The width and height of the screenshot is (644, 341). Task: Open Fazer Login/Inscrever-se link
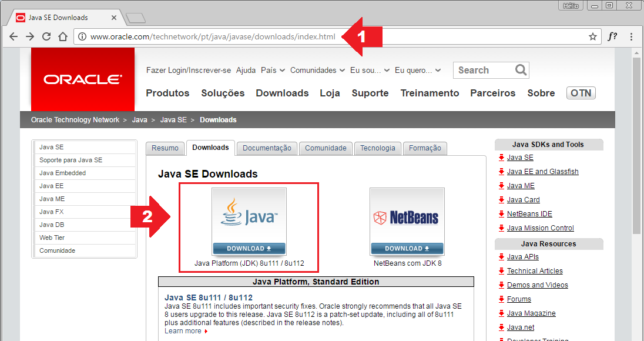[x=189, y=70]
